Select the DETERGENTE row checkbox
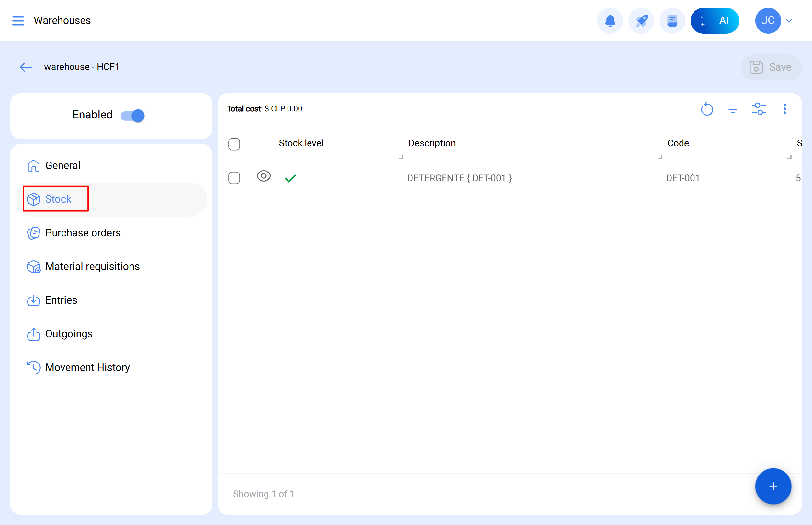Viewport: 812px width, 525px height. tap(234, 178)
